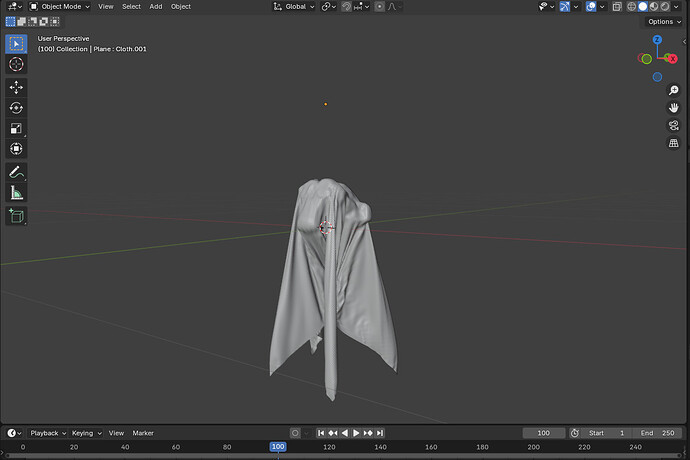Image resolution: width=690 pixels, height=460 pixels.
Task: Set selection mode to Extend
Action: coord(22,22)
